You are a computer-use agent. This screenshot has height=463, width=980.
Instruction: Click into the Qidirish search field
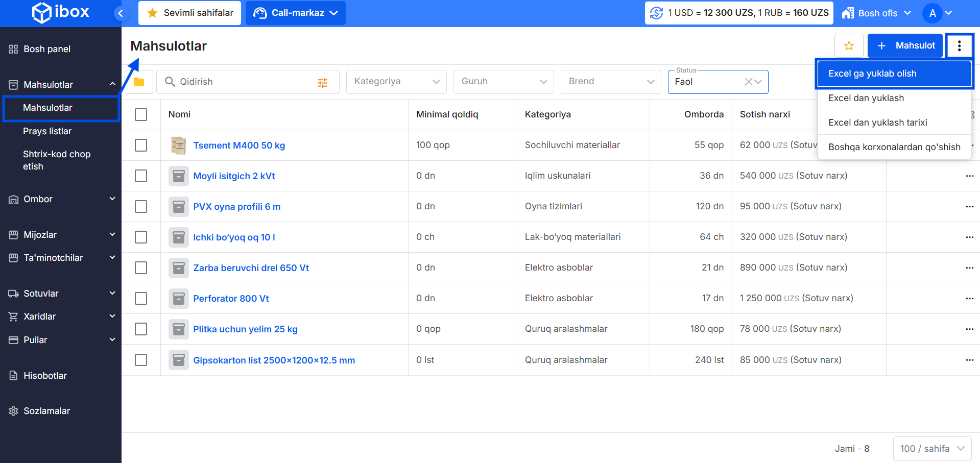tap(245, 82)
